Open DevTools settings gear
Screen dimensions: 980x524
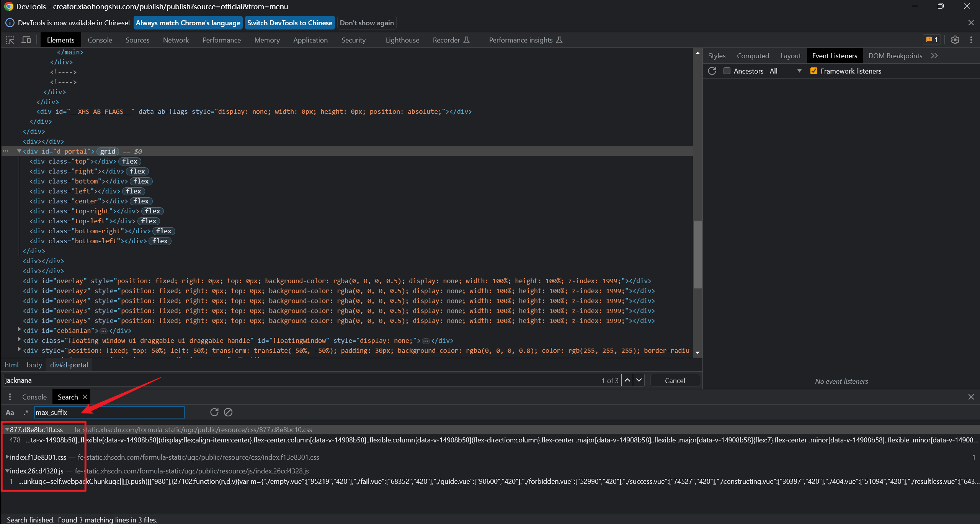955,40
